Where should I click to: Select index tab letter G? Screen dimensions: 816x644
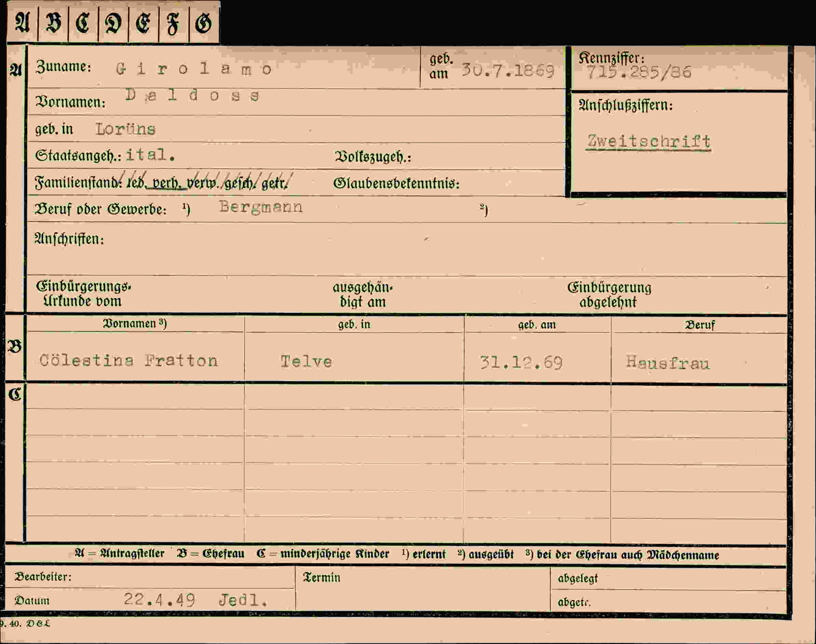coord(204,23)
